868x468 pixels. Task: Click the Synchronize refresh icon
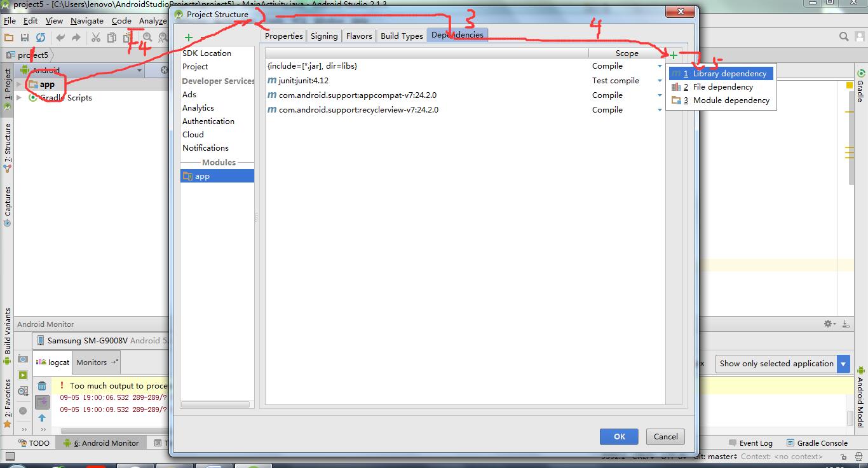pyautogui.click(x=41, y=38)
